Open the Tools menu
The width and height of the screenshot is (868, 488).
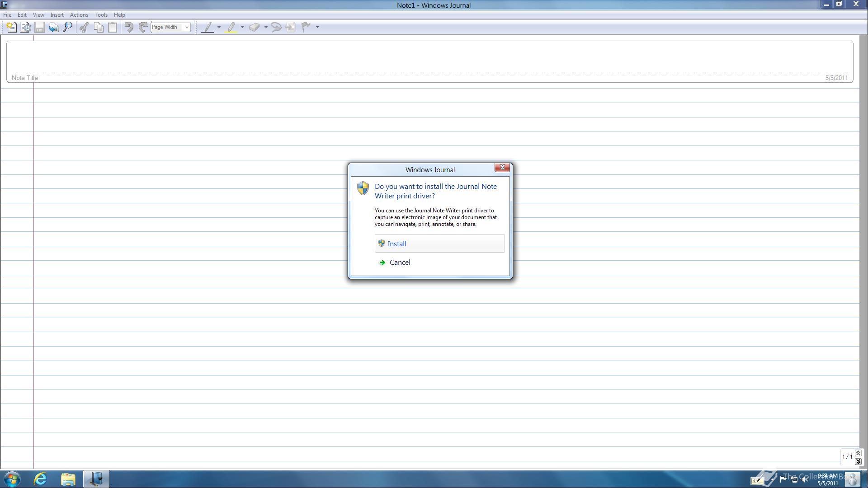(x=101, y=15)
